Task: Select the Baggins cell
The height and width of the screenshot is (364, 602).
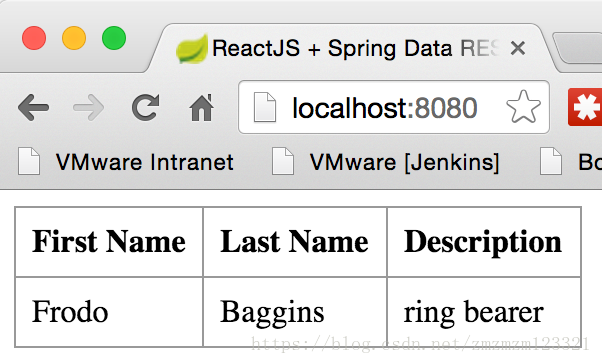Action: tap(295, 312)
